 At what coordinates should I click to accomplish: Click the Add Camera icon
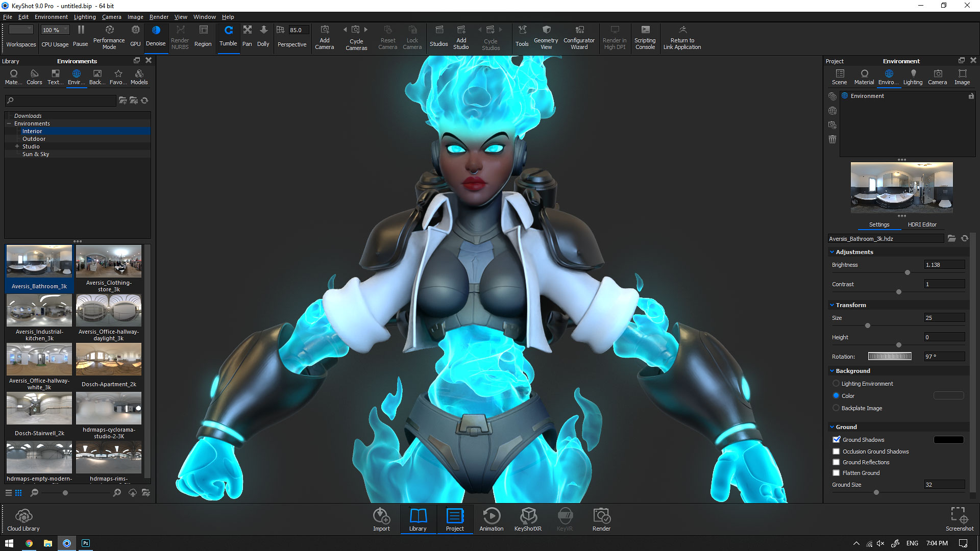tap(325, 30)
